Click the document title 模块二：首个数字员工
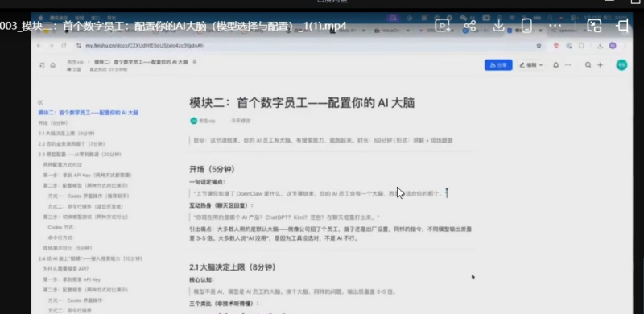Viewport: 644px width, 314px height. tap(302, 102)
